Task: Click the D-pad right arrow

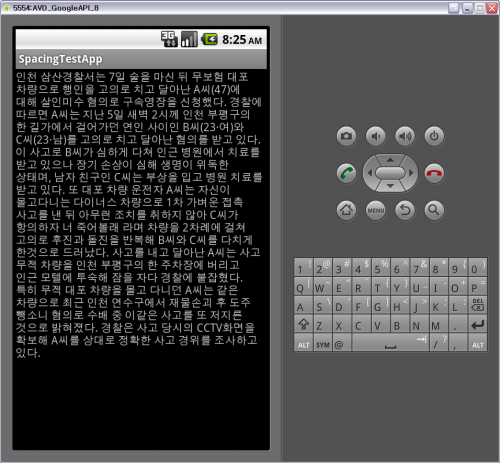Action: tap(411, 173)
